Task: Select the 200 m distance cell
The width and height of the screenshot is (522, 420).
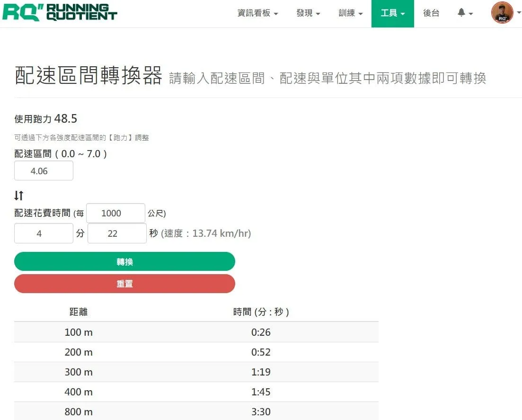Action: 79,352
